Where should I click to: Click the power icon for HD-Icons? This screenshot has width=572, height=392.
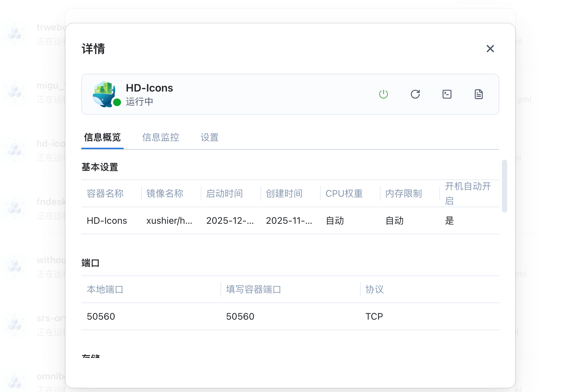[x=383, y=94]
